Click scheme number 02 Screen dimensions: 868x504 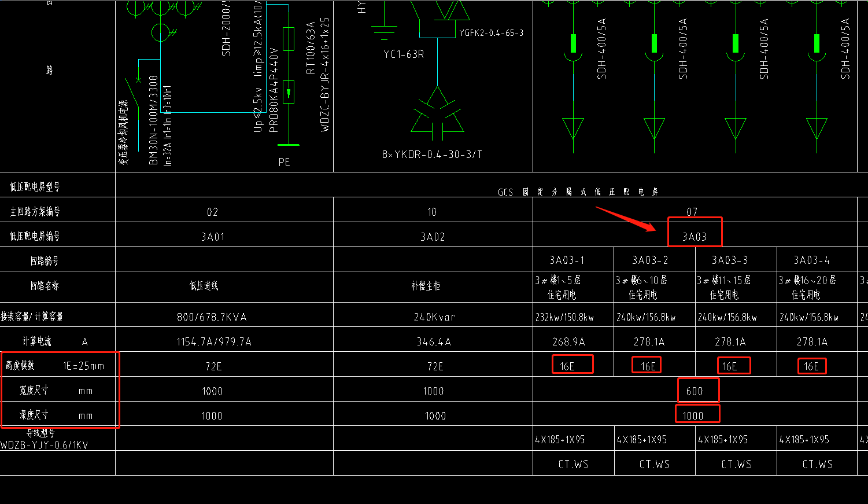[212, 212]
